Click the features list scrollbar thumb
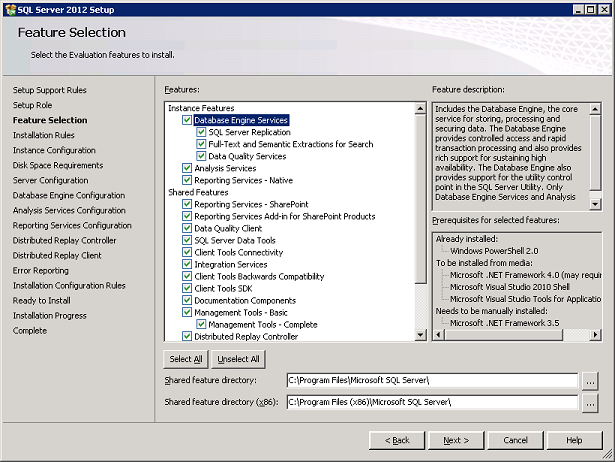 coord(420,198)
